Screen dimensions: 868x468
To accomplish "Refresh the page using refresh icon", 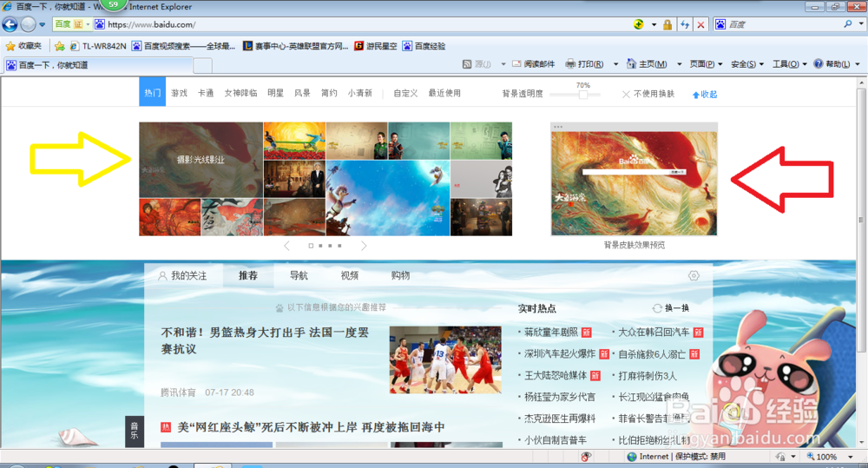I will [x=685, y=24].
